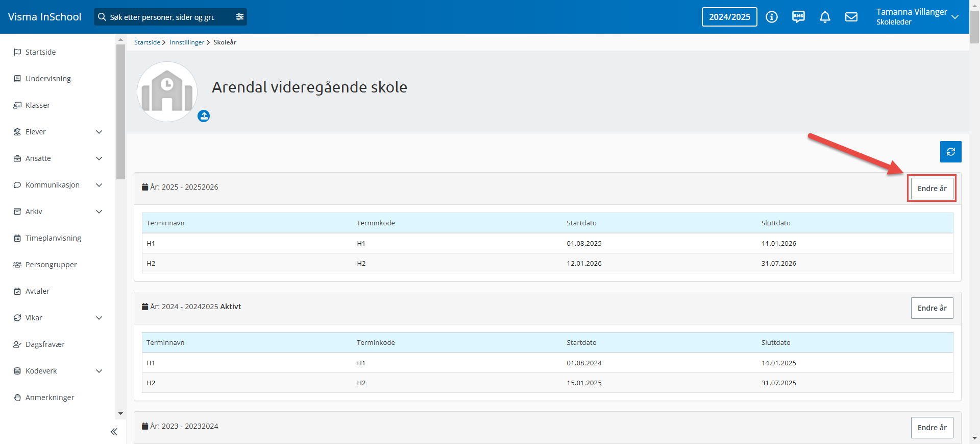Select Dagsfravær from the sidebar
Screen dimensions: 980x444
point(45,344)
